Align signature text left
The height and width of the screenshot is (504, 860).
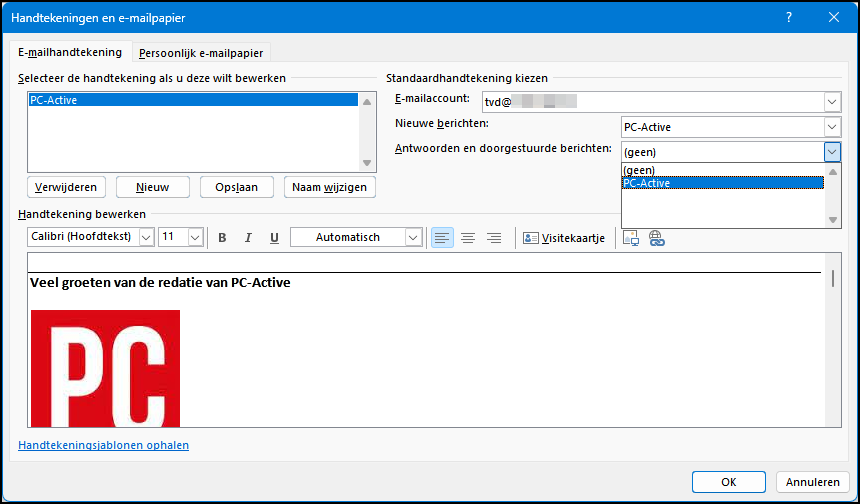tap(442, 237)
